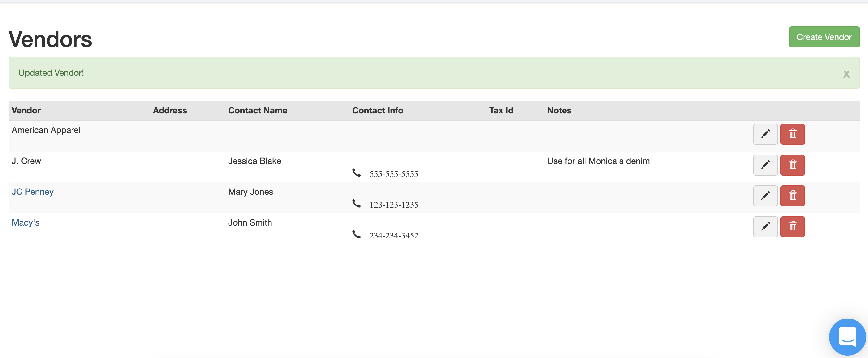The width and height of the screenshot is (868, 358).
Task: Select the J. Crew vendor name
Action: point(26,161)
